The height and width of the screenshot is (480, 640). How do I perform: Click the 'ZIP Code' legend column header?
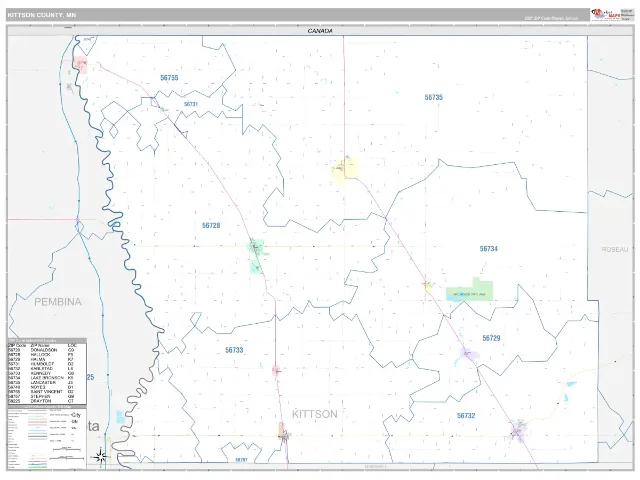coord(18,345)
